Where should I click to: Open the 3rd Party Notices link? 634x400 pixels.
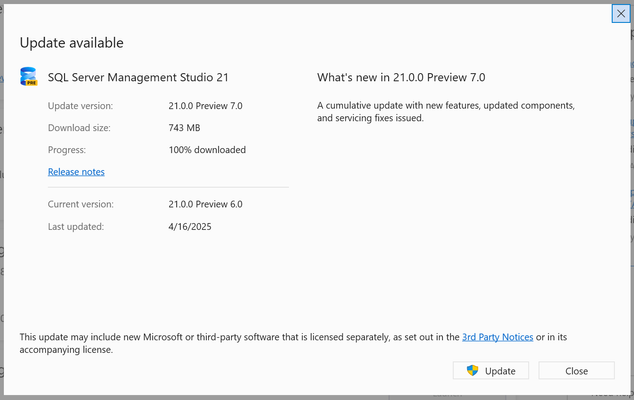click(497, 337)
